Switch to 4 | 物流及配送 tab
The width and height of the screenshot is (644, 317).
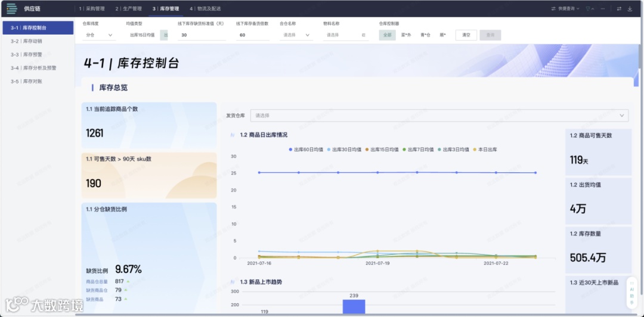tap(205, 8)
